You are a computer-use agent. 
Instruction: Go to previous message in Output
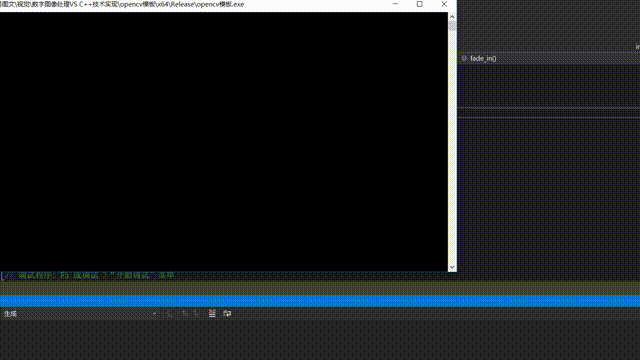(184, 313)
